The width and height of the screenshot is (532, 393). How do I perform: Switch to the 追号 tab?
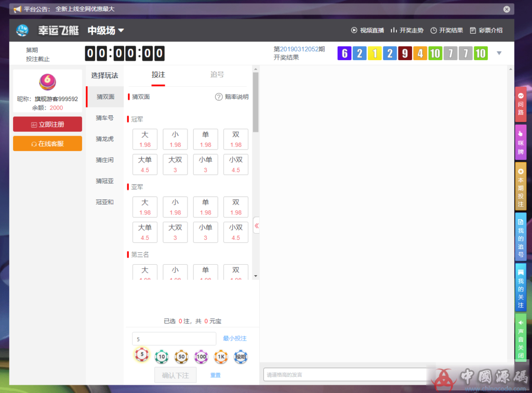pos(217,75)
